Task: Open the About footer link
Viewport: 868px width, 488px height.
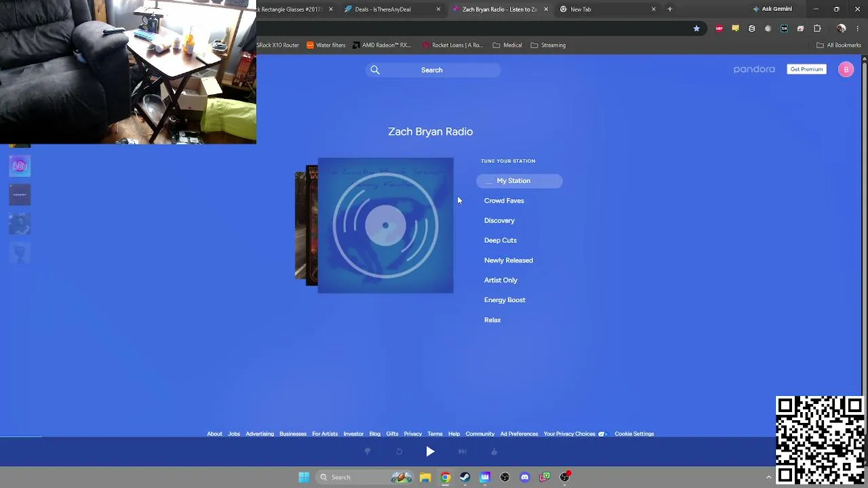Action: point(214,434)
